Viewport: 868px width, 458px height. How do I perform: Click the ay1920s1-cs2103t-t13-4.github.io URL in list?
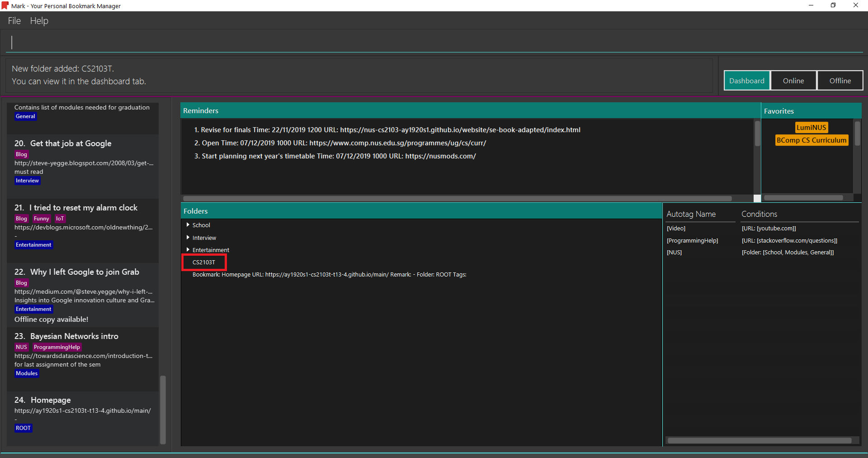tap(83, 410)
